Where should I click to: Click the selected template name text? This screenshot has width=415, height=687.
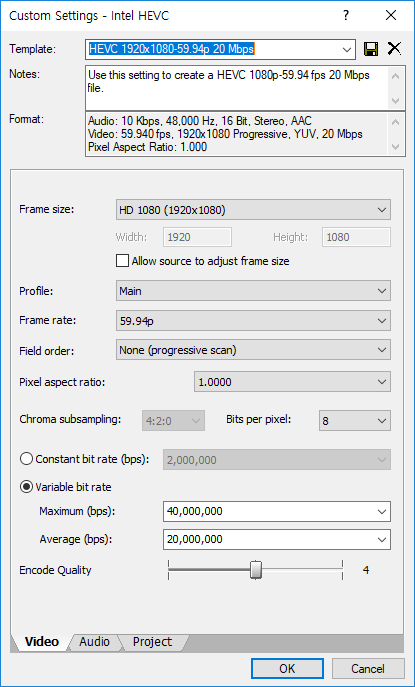171,49
